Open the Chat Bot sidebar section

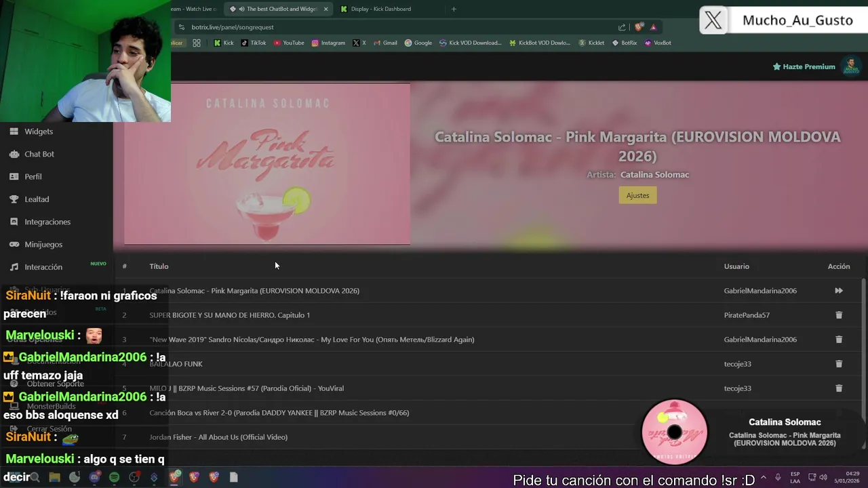pos(39,154)
